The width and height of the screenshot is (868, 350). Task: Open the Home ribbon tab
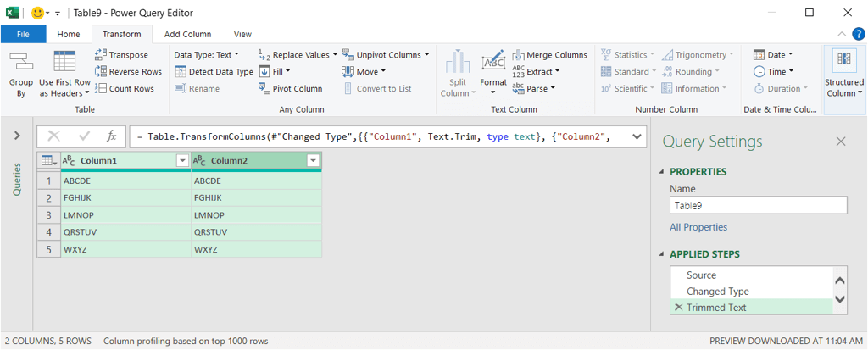69,34
